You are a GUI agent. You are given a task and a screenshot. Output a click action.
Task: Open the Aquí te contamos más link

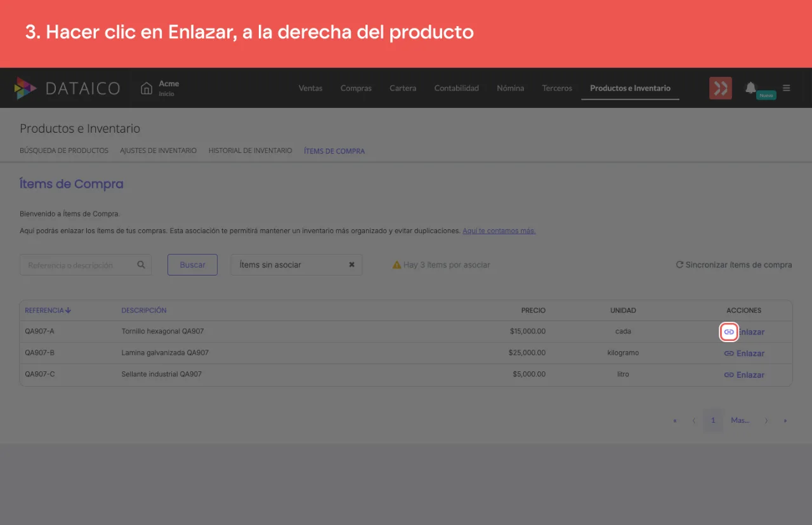point(499,231)
